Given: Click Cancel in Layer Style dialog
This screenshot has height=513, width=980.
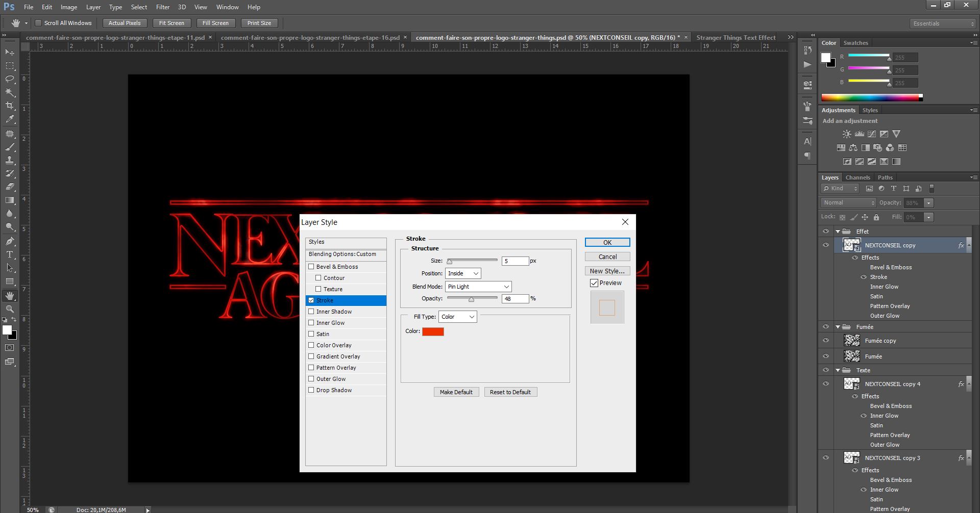Looking at the screenshot, I should click(x=607, y=257).
